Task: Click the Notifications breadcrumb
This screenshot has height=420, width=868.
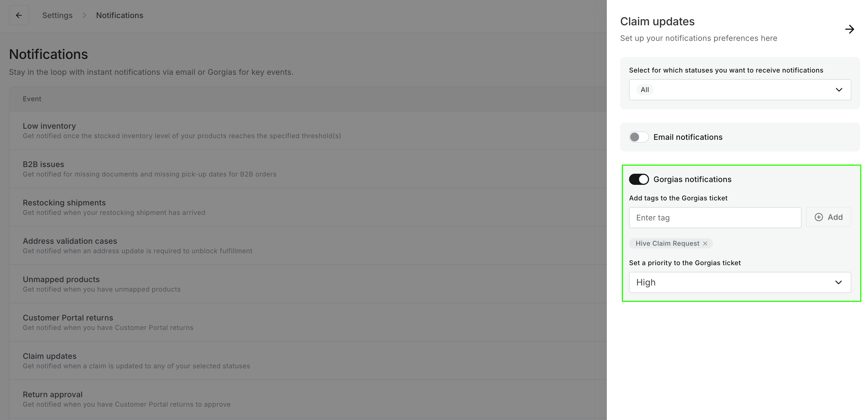Action: [120, 15]
